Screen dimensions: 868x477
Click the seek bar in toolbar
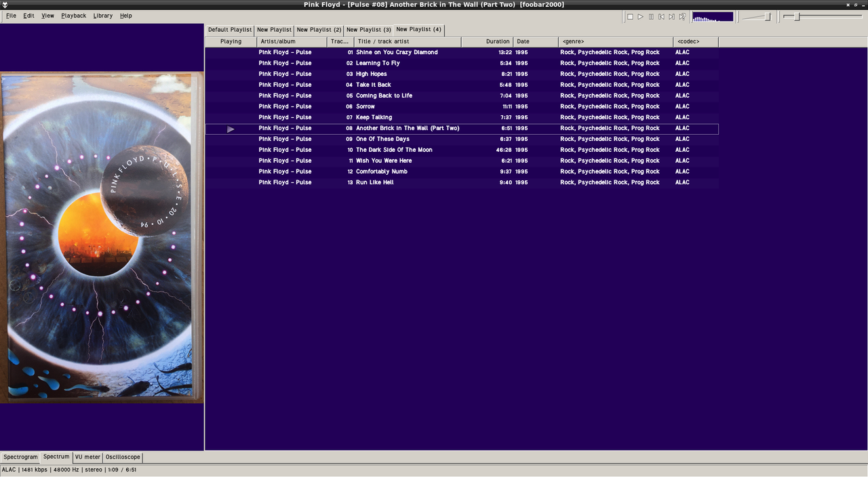tap(823, 16)
